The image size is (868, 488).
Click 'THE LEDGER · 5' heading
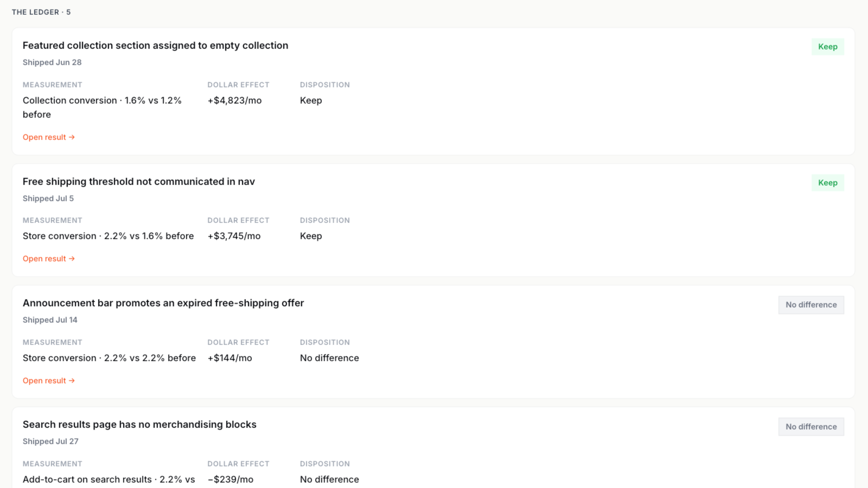coord(41,12)
